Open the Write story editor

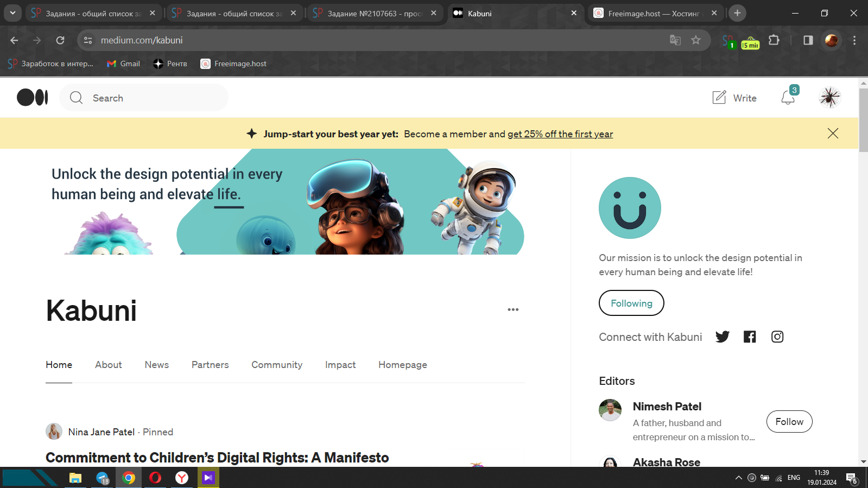[734, 98]
